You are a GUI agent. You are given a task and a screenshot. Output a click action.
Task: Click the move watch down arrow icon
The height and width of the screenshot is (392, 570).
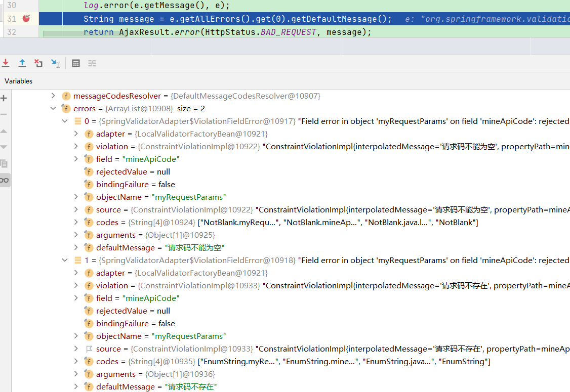click(4, 147)
